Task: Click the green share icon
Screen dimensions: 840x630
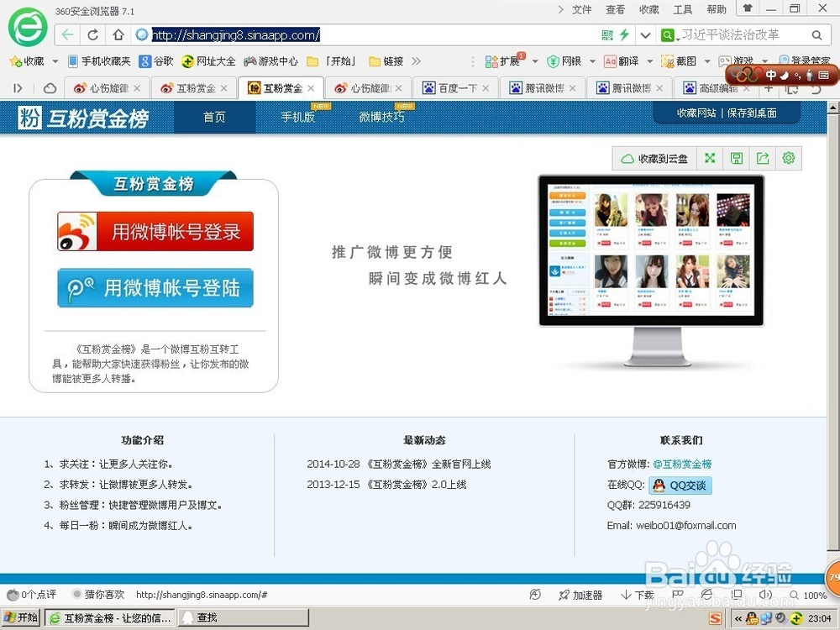Action: pos(763,158)
